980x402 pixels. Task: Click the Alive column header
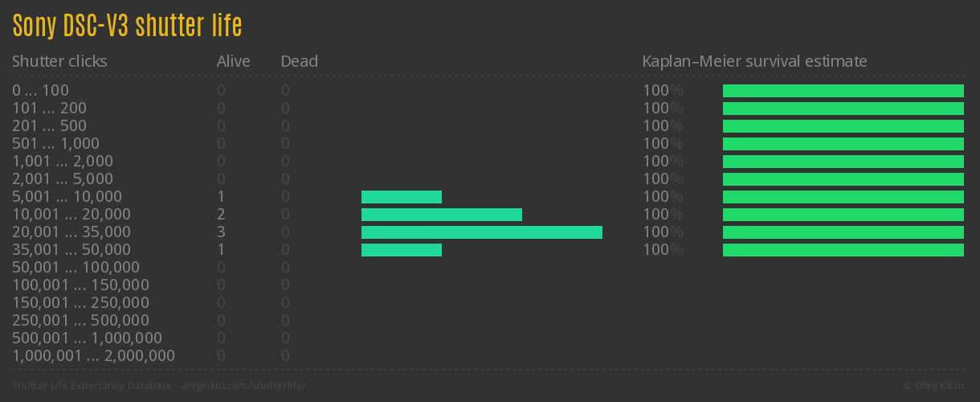click(x=233, y=61)
